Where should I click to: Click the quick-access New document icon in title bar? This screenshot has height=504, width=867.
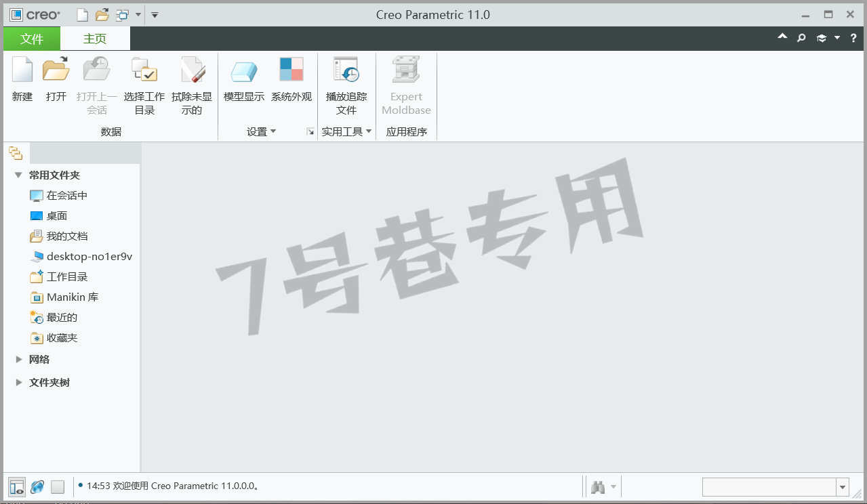(82, 15)
